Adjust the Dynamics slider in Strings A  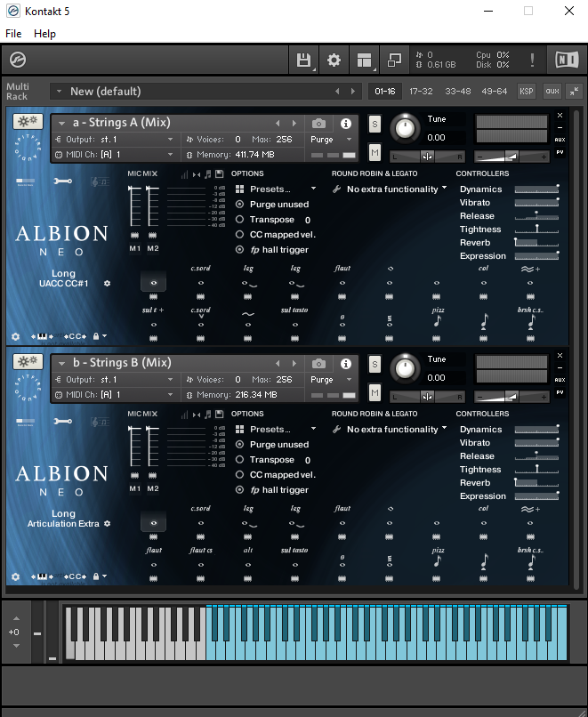pyautogui.click(x=536, y=189)
